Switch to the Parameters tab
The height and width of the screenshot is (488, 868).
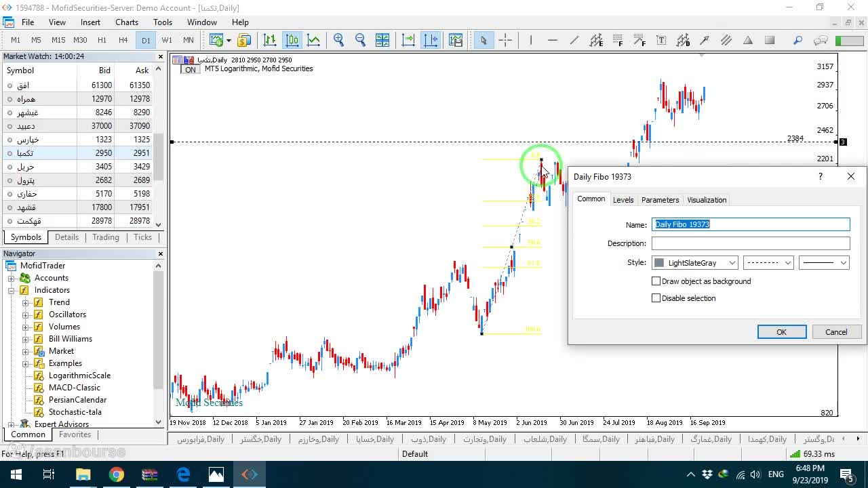660,200
